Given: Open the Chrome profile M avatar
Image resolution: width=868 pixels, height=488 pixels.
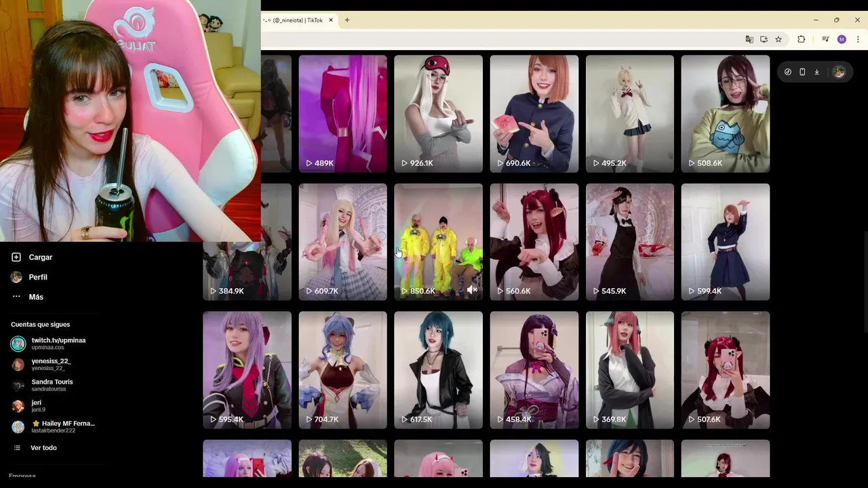Looking at the screenshot, I should coord(842,39).
